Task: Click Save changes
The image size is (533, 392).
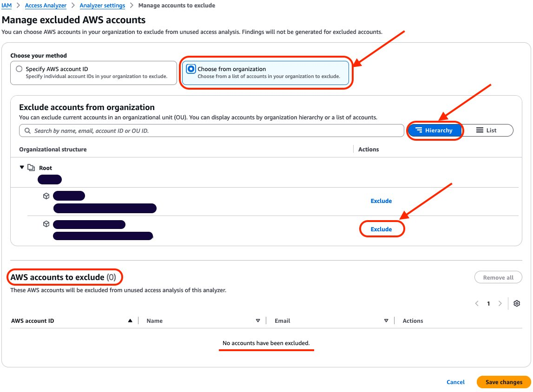Action: click(503, 382)
